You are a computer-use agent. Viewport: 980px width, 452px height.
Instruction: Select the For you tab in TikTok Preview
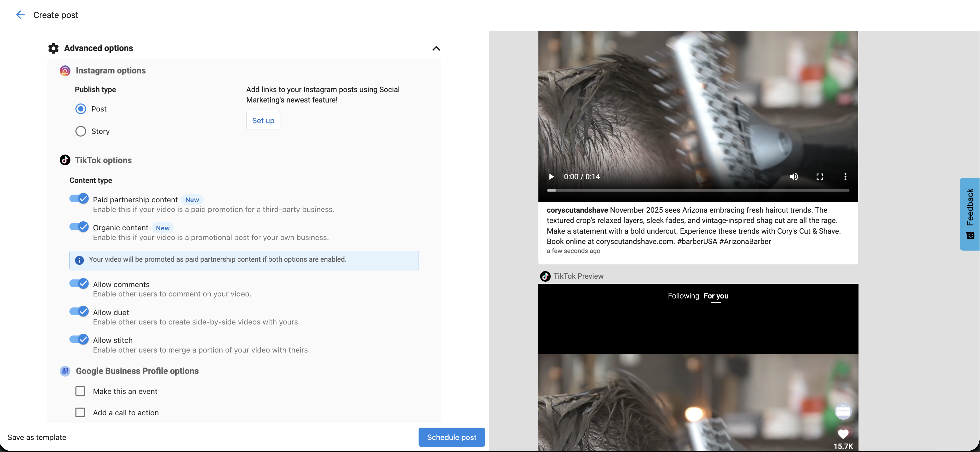click(716, 296)
